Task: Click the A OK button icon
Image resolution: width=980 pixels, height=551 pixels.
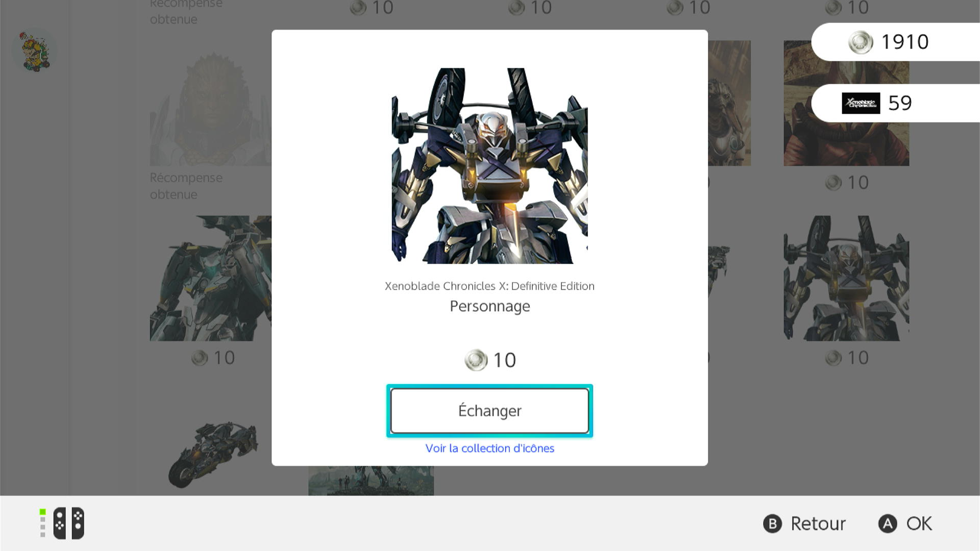Action: 888,523
